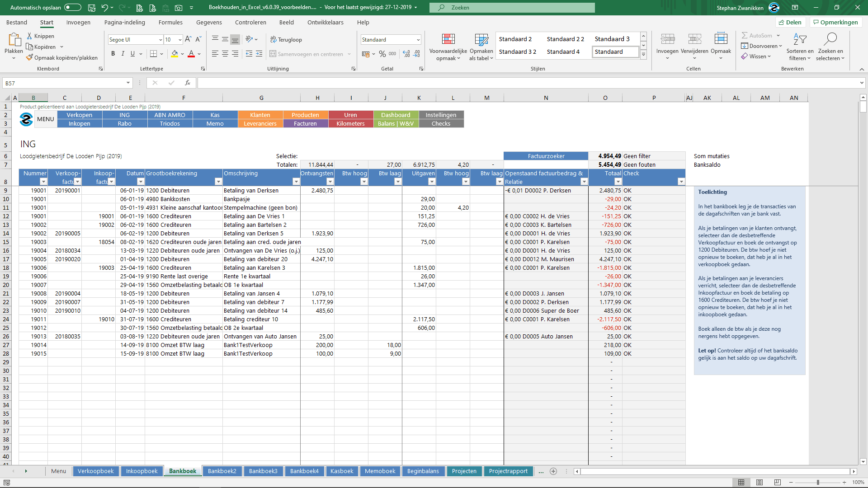Click the Dashboard navigation button
868x488 pixels.
point(396,115)
